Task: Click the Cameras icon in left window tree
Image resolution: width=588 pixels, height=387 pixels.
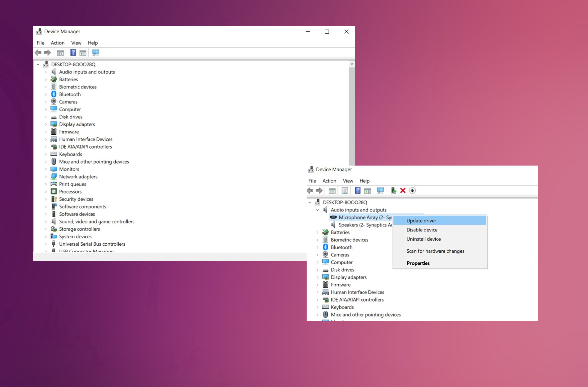Action: click(54, 102)
